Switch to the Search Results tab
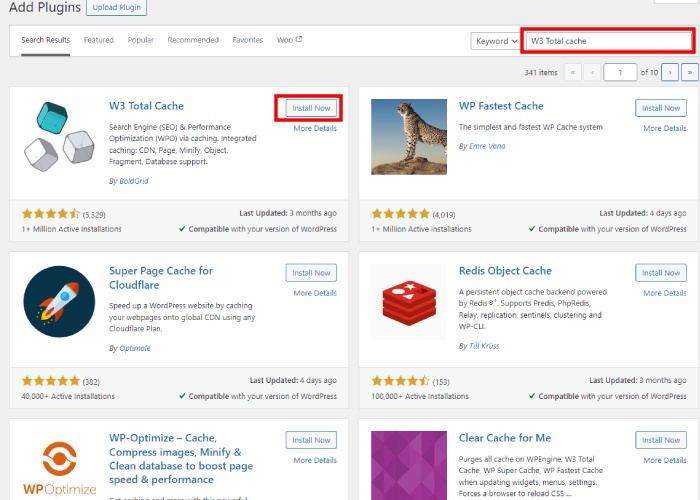The image size is (700, 500). [x=46, y=40]
